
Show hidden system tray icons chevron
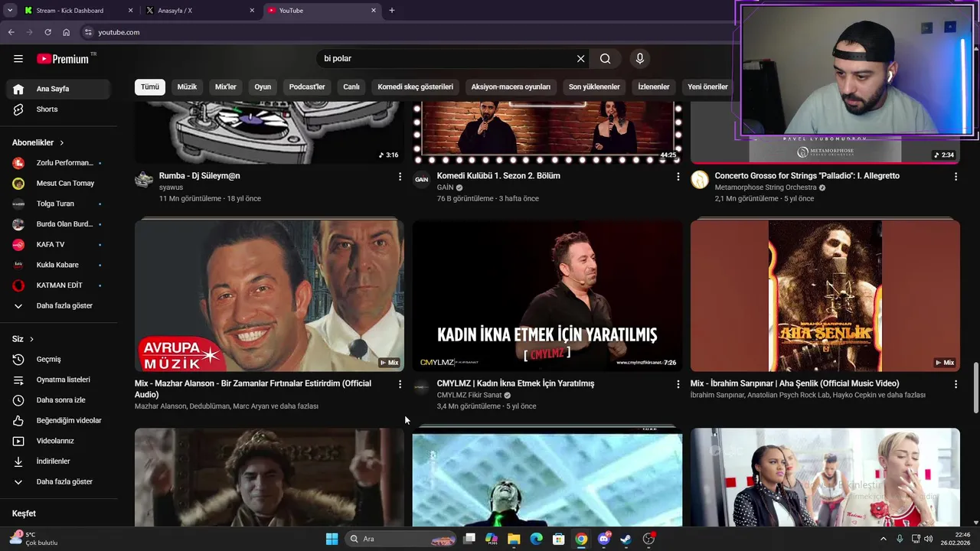tap(883, 539)
